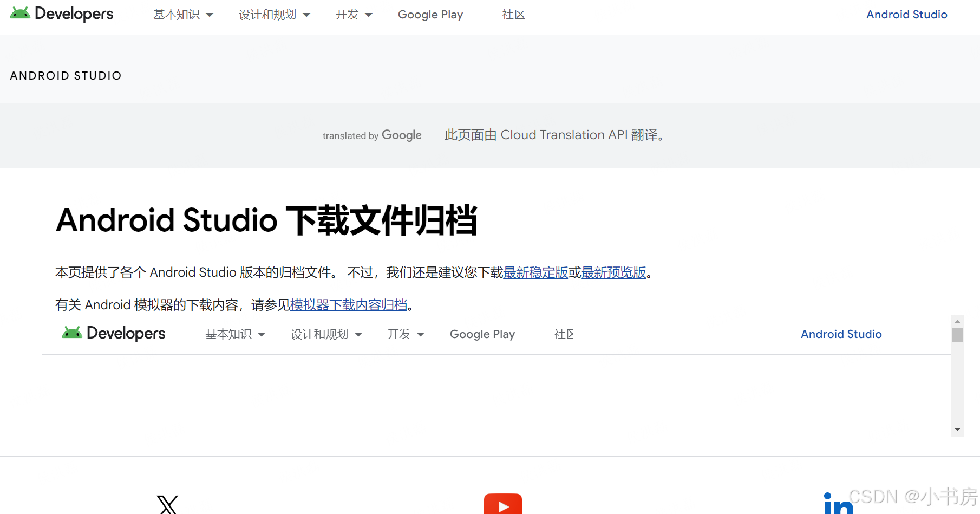
Task: Click the Google logo next to 'translated by'
Action: (401, 135)
